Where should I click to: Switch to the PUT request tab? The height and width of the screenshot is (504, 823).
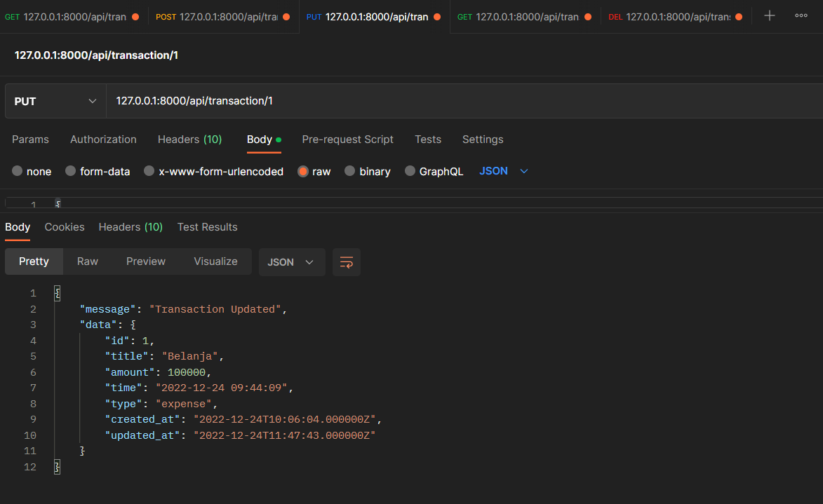pos(374,17)
